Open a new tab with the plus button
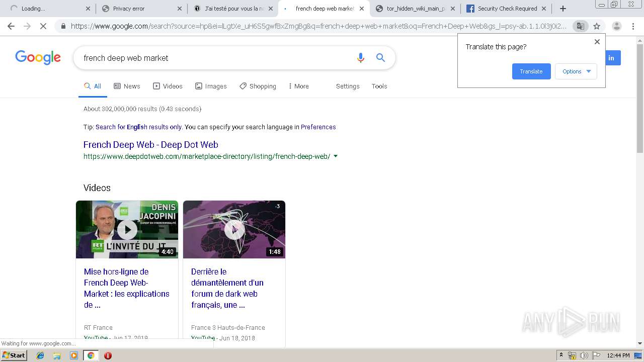Image resolution: width=644 pixels, height=362 pixels. coord(563,9)
